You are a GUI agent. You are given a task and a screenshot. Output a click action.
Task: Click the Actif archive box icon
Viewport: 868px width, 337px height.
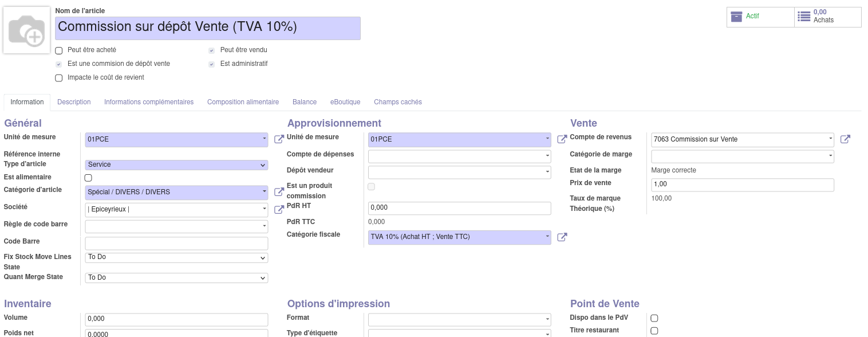coord(736,17)
